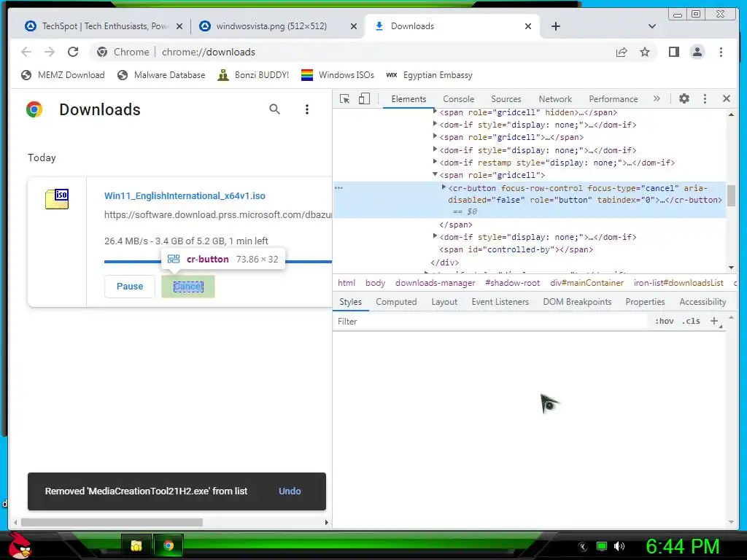Screen dimensions: 747x560
Task: Bookmark this page with the star
Action: [645, 52]
